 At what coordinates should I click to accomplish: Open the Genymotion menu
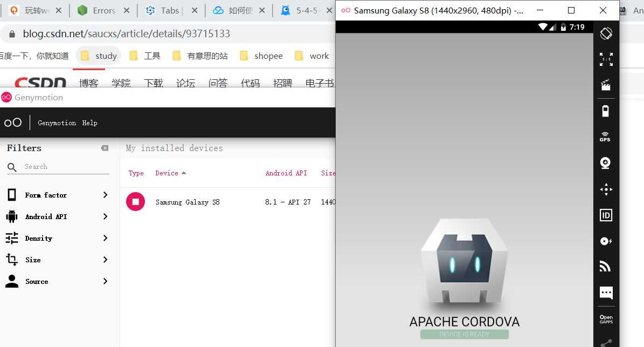tap(57, 123)
